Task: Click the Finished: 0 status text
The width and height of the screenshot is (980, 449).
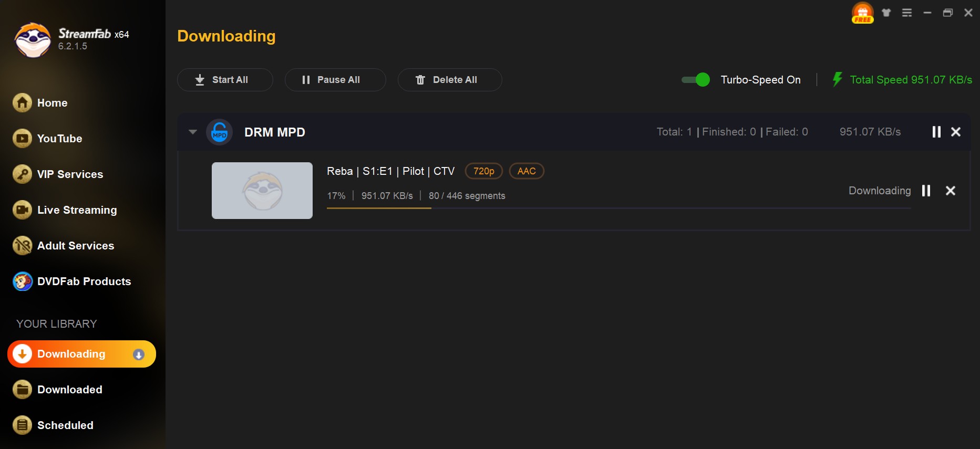Action: coord(729,132)
